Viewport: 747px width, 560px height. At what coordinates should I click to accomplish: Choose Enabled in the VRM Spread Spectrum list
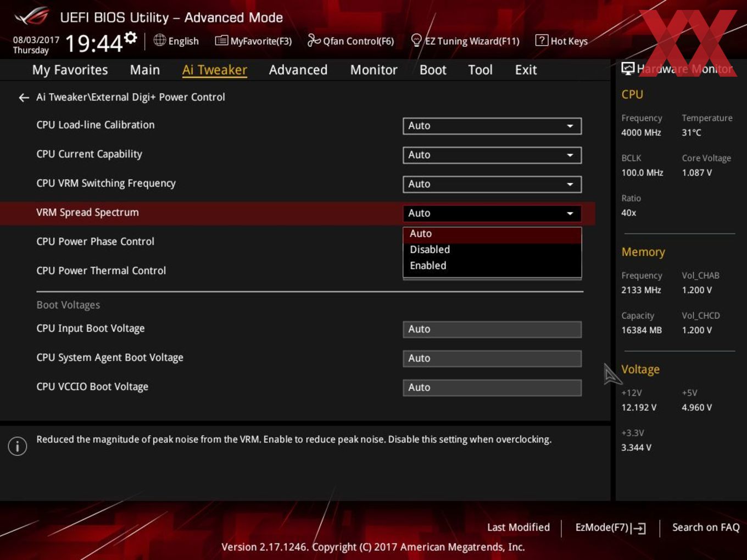click(x=492, y=266)
